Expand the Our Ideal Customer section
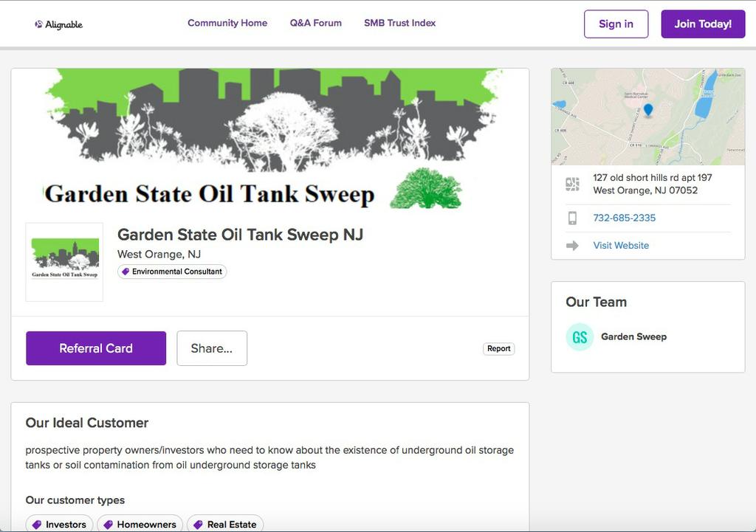756x532 pixels. (x=87, y=423)
